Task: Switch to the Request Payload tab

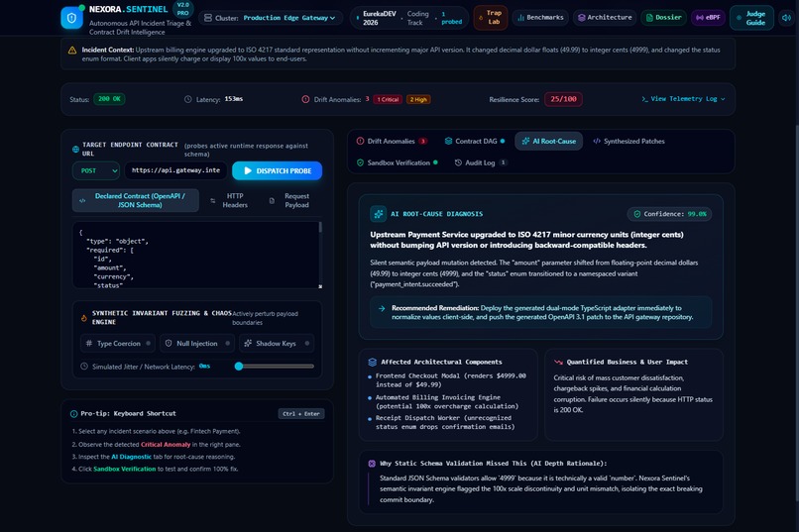Action: tap(291, 200)
